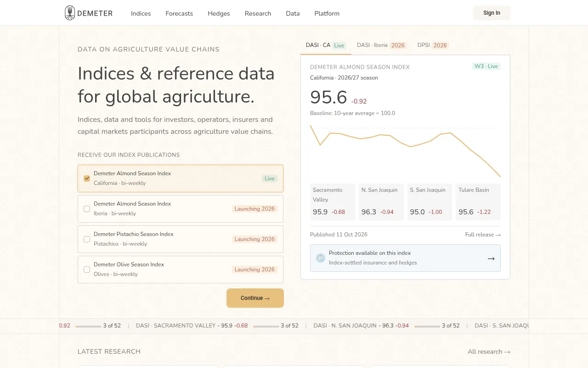Click DEMETER ALMOND SEASON INDEX card title
Viewport: 588px width, 368px height.
click(360, 67)
